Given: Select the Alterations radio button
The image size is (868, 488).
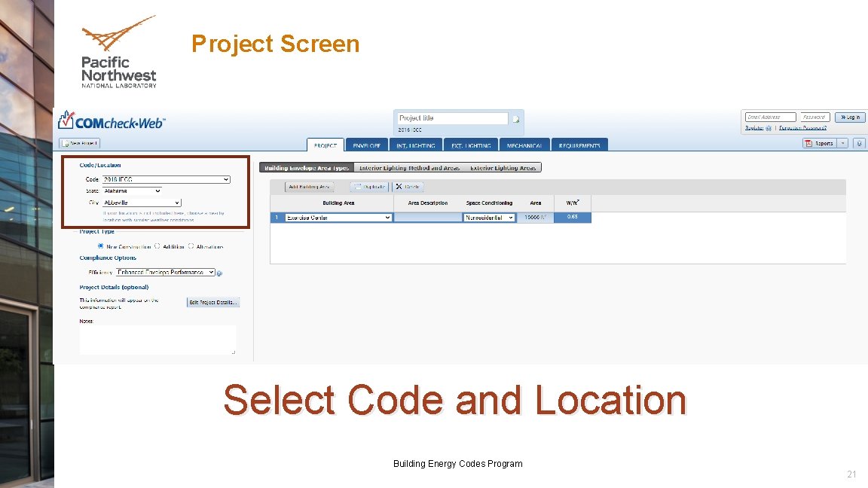Looking at the screenshot, I should pyautogui.click(x=191, y=246).
